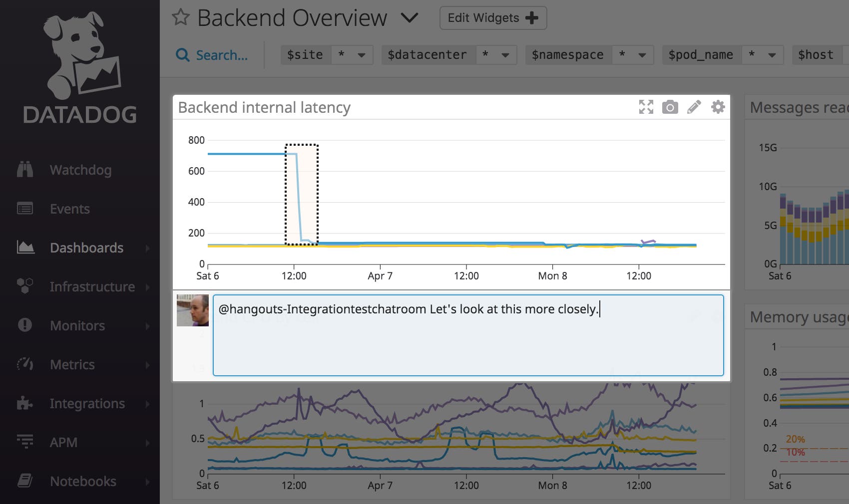
Task: Open the $namespace variable dropdown
Action: (643, 55)
